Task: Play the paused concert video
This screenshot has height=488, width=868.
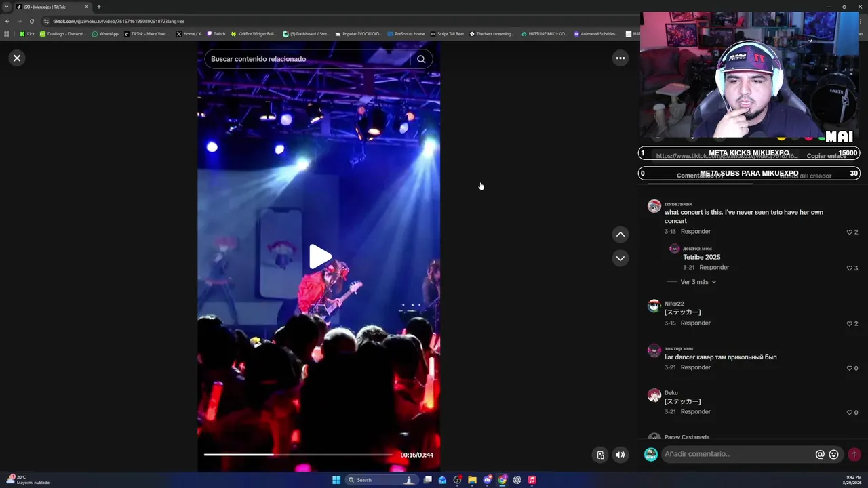Action: (x=319, y=257)
